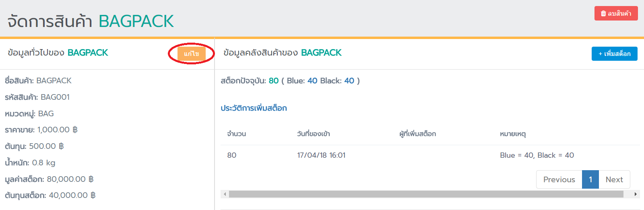Click the หมายเหตุ column header

click(512, 134)
